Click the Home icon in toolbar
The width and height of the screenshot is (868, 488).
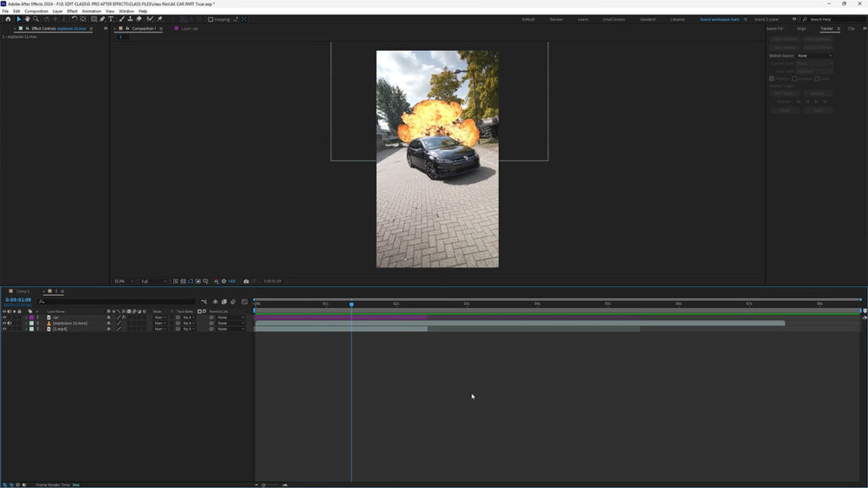pyautogui.click(x=8, y=19)
